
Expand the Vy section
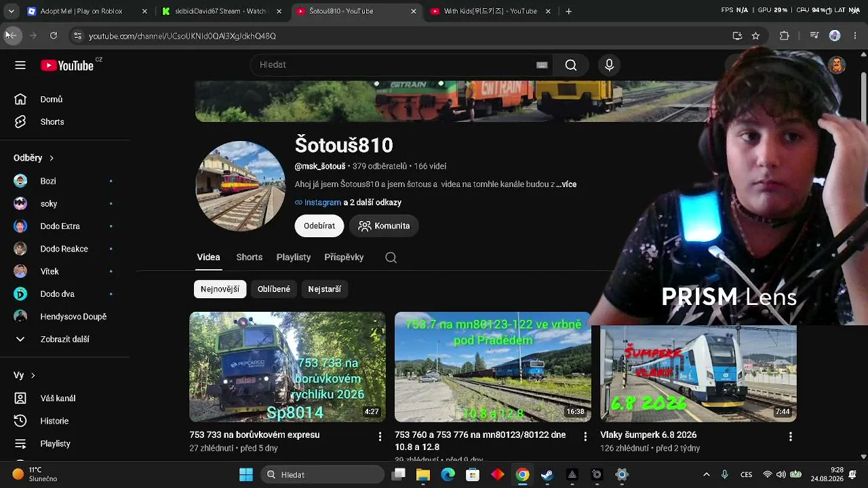pos(24,375)
